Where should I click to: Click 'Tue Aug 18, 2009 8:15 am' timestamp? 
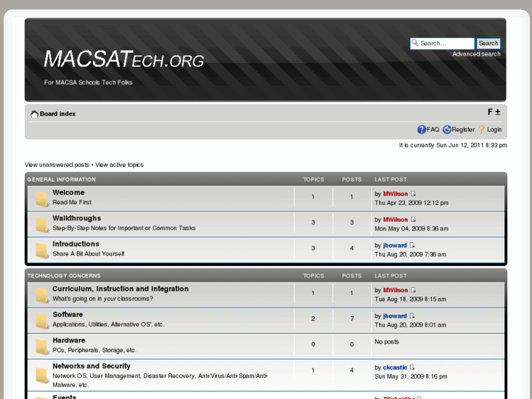tap(411, 299)
